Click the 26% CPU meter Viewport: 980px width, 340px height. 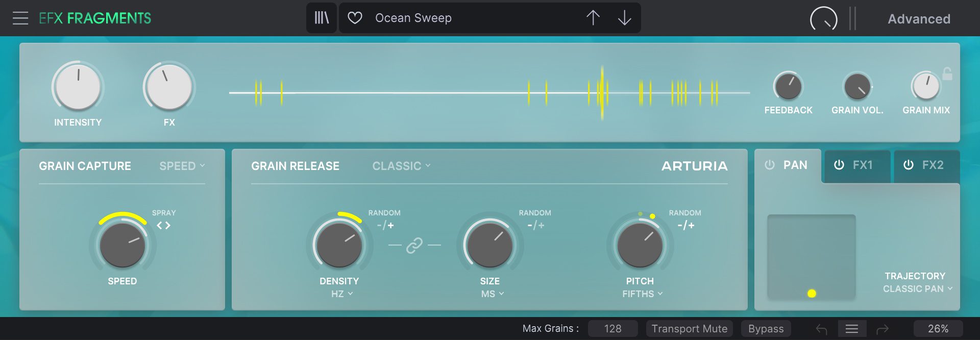click(938, 329)
